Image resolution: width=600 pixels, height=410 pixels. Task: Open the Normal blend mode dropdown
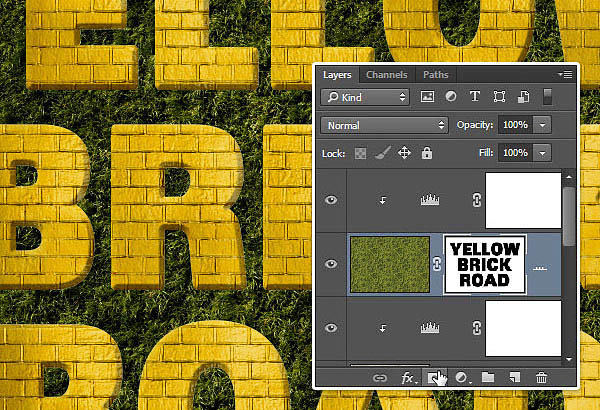point(384,125)
